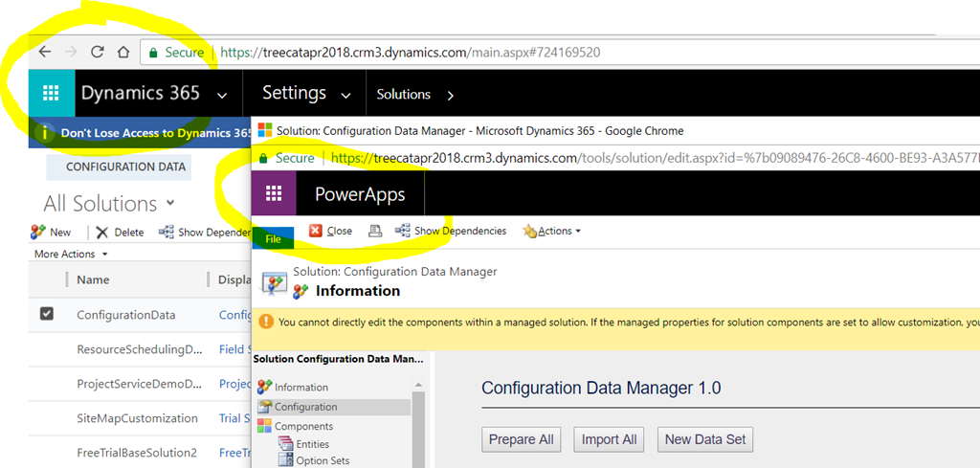
Task: View site info via main window padlock
Action: [x=152, y=53]
